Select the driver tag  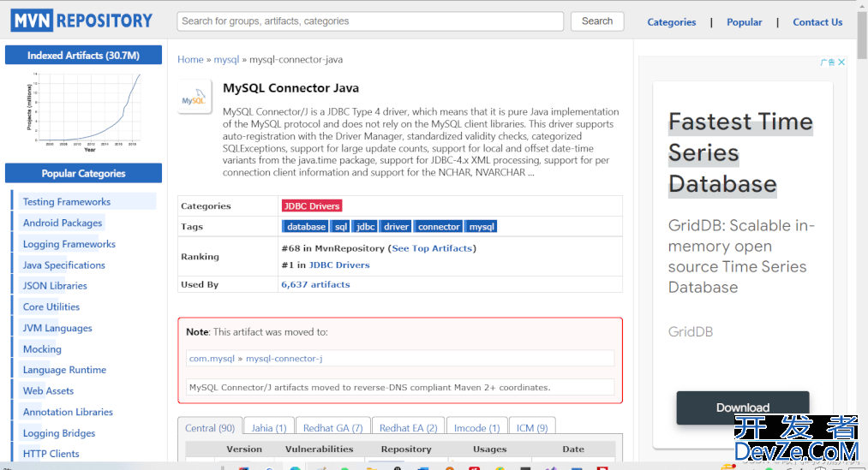pos(396,227)
